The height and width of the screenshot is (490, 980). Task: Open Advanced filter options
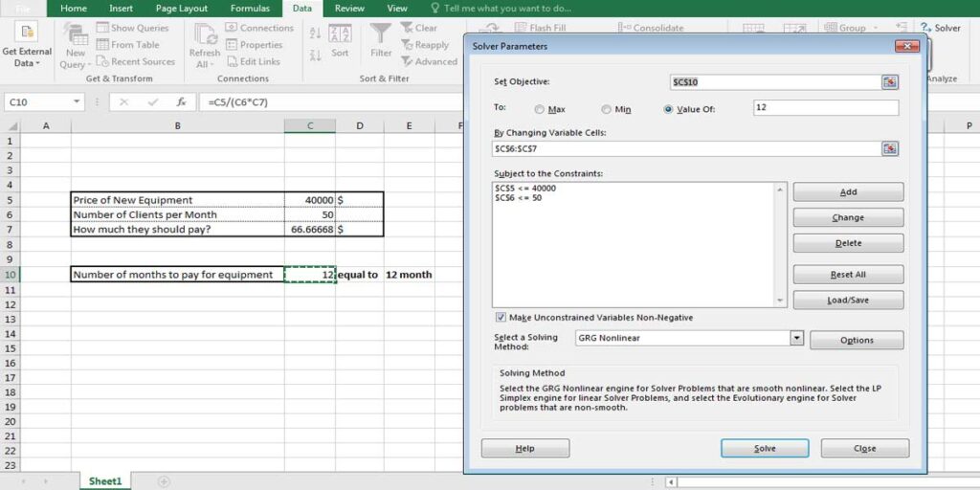[430, 61]
